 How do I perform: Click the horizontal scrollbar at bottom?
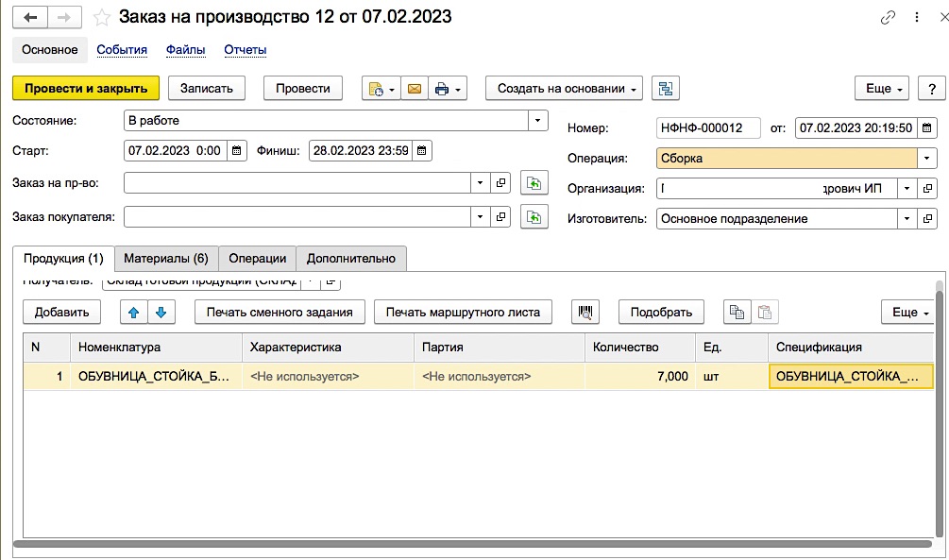[x=472, y=544]
